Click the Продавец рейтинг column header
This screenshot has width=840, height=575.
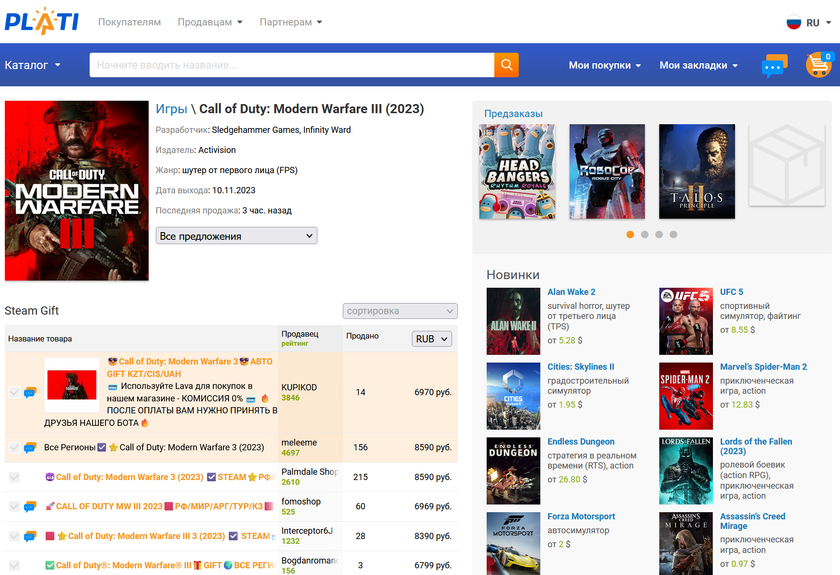pyautogui.click(x=300, y=338)
